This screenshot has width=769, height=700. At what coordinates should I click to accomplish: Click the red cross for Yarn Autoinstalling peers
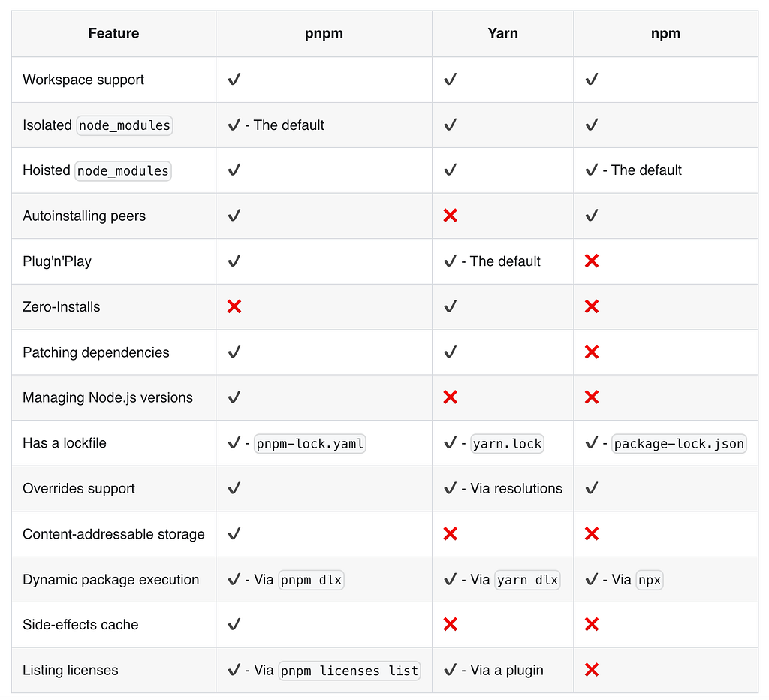tap(451, 216)
